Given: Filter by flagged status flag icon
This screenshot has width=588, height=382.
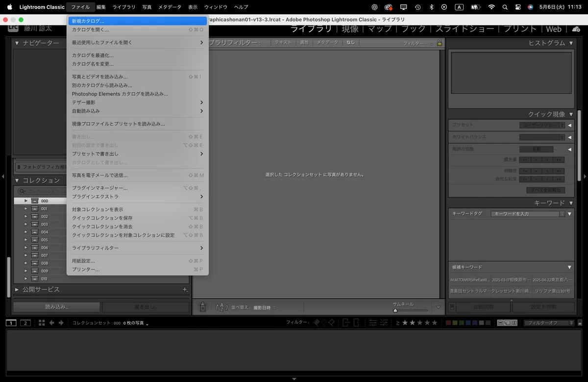Looking at the screenshot, I should [317, 322].
